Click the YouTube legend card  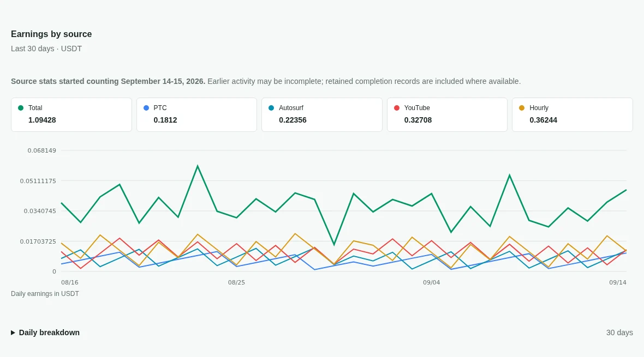(x=448, y=115)
